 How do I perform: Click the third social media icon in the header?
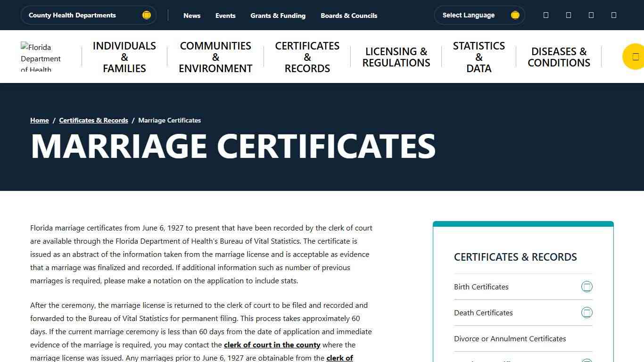(591, 15)
